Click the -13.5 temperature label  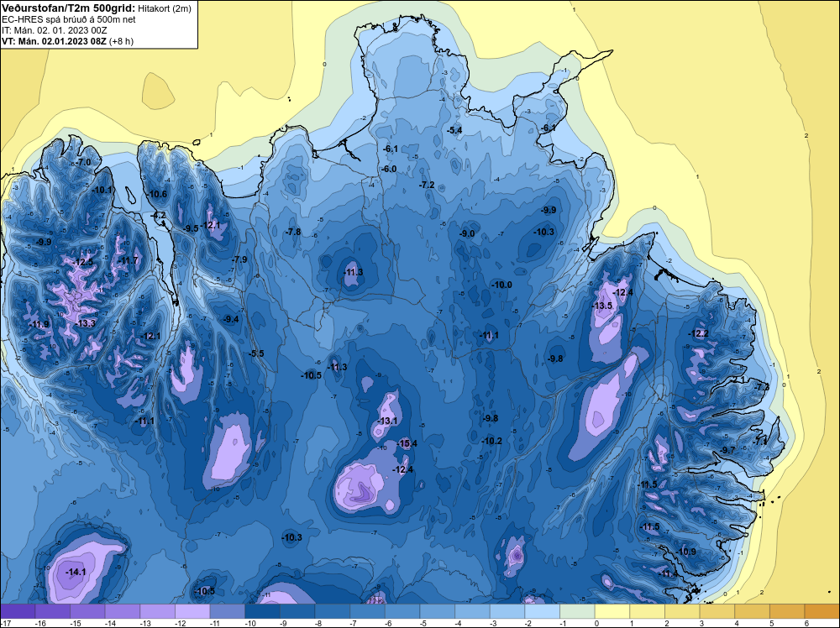click(x=602, y=306)
